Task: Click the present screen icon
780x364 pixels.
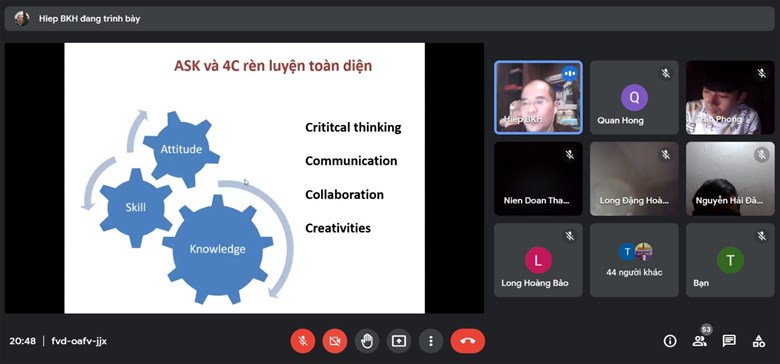Action: pos(399,341)
